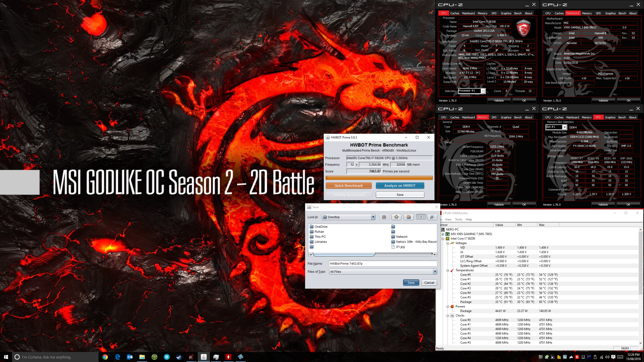Open File Explorer from the taskbar
The height and width of the screenshot is (362, 644).
coord(142,357)
